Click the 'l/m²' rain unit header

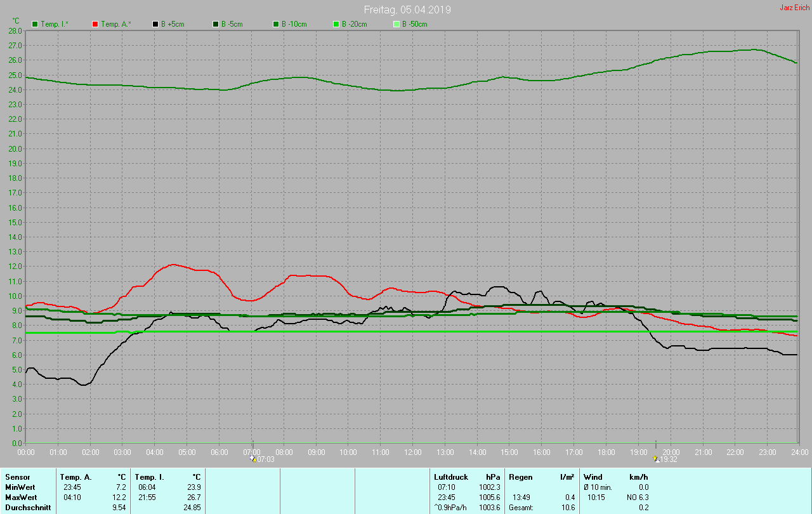tap(567, 477)
